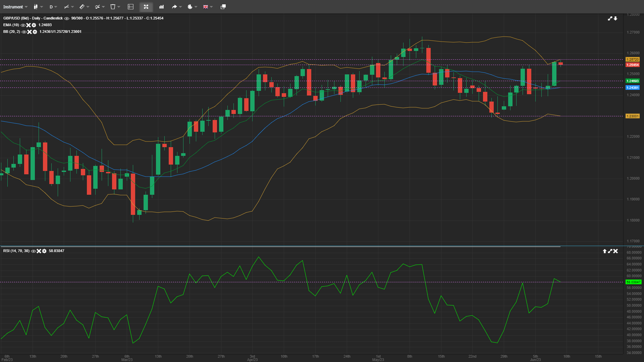Viewport: 644px width, 362px height.
Task: Open the share arrow menu
Action: (174, 7)
